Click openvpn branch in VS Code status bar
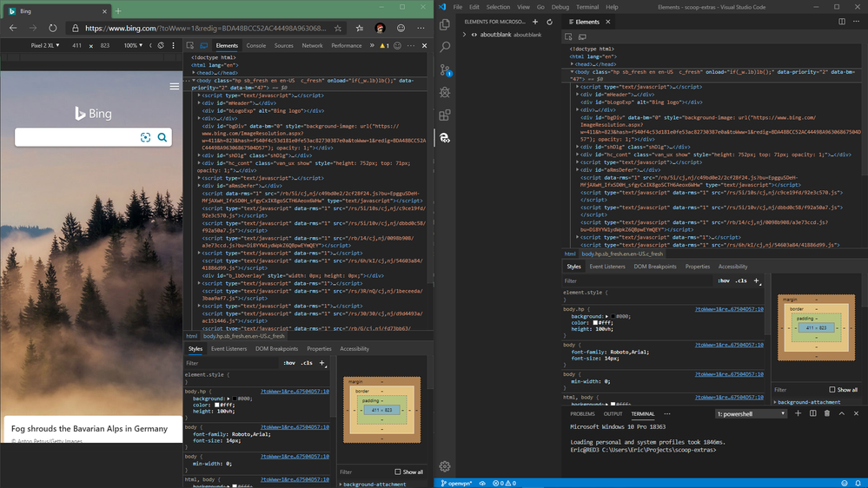Viewport: 868px width, 488px height. pyautogui.click(x=456, y=483)
